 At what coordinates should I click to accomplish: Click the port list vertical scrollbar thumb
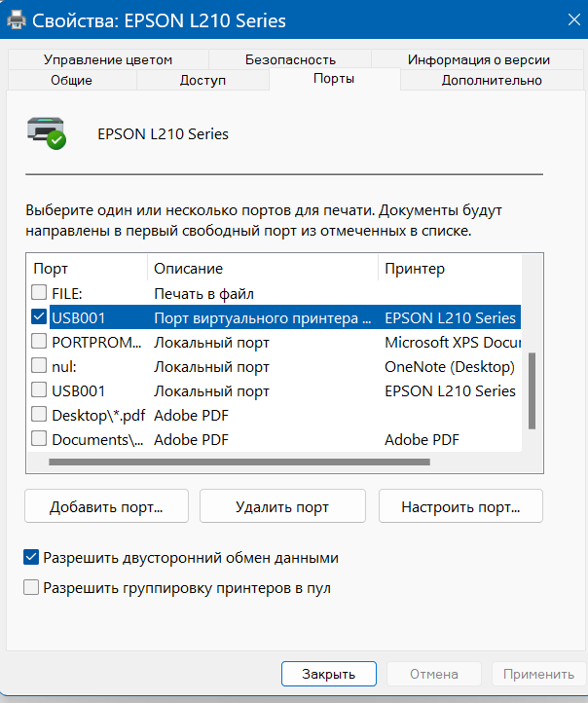coord(532,391)
